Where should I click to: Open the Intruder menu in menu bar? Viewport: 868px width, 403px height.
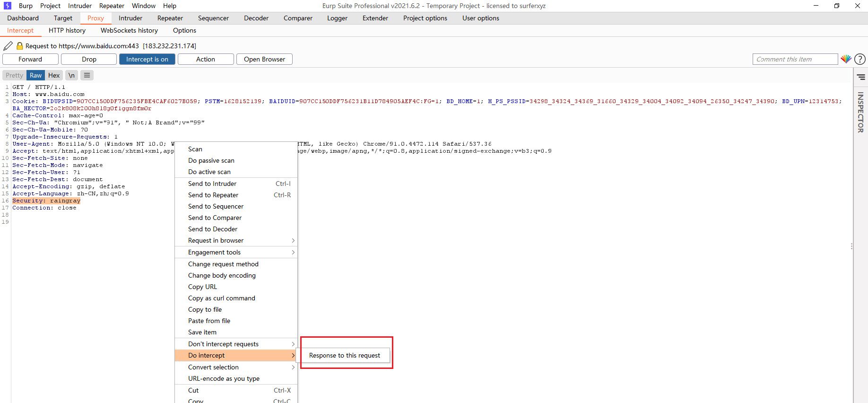(80, 6)
